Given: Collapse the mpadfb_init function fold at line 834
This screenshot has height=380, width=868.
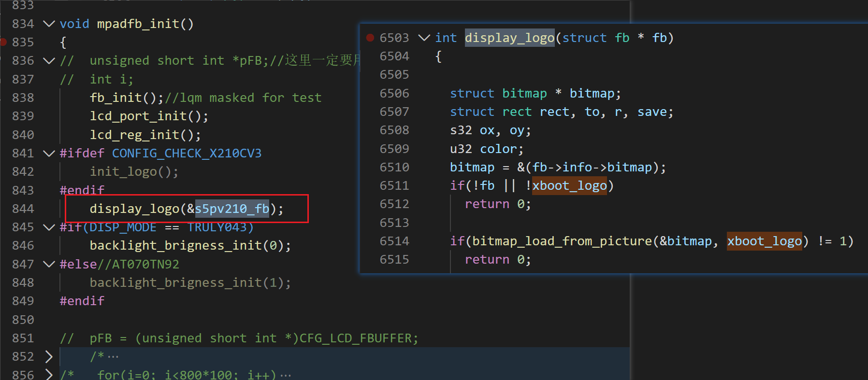Looking at the screenshot, I should [49, 24].
